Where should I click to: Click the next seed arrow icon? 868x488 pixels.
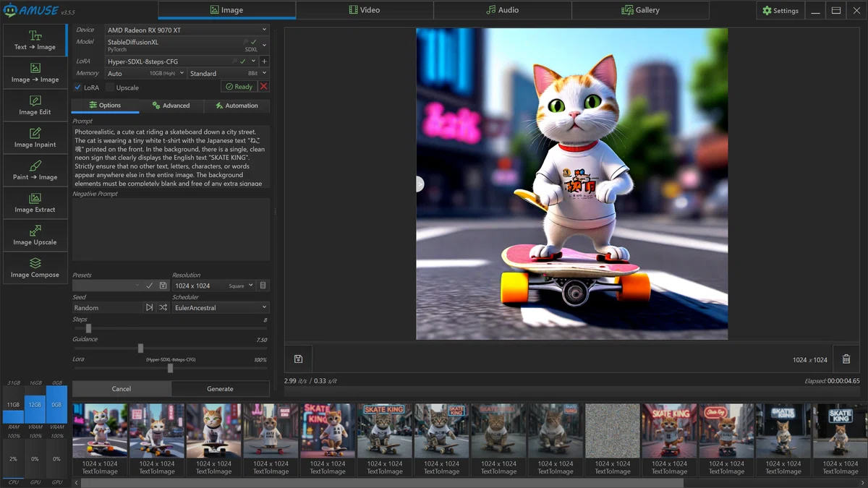pos(150,307)
